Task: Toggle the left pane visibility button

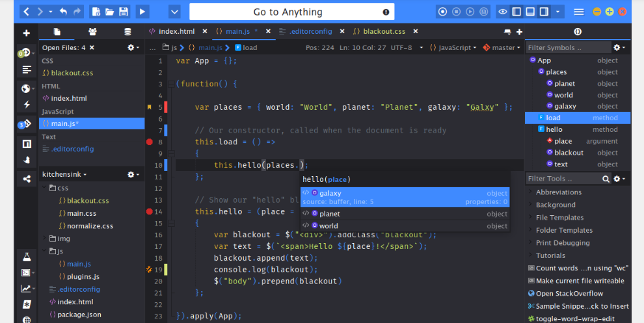Action: click(517, 12)
